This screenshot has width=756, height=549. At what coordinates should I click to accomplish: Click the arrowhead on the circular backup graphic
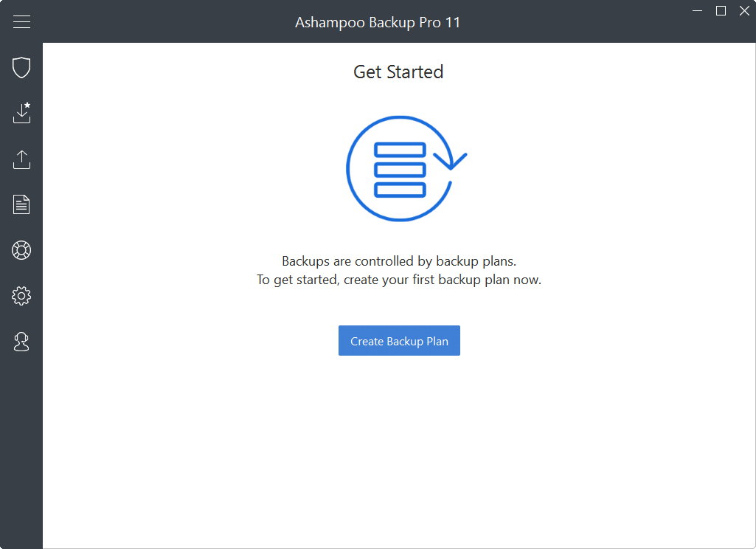coord(450,159)
